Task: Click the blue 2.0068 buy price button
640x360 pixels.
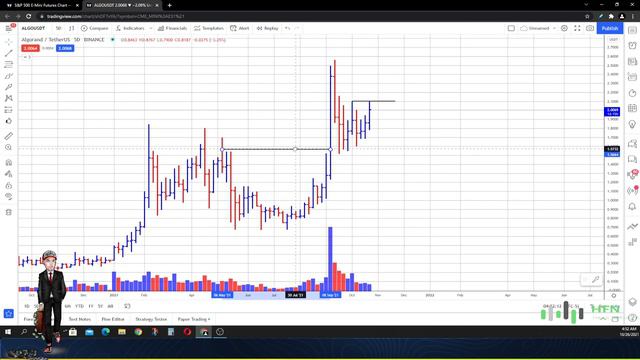Action: [x=65, y=48]
